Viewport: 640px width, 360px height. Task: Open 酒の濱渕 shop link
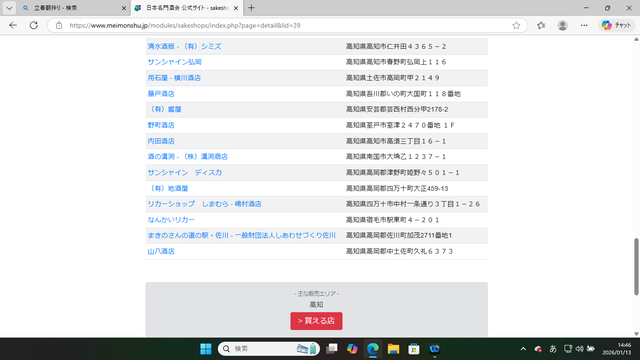tap(187, 157)
